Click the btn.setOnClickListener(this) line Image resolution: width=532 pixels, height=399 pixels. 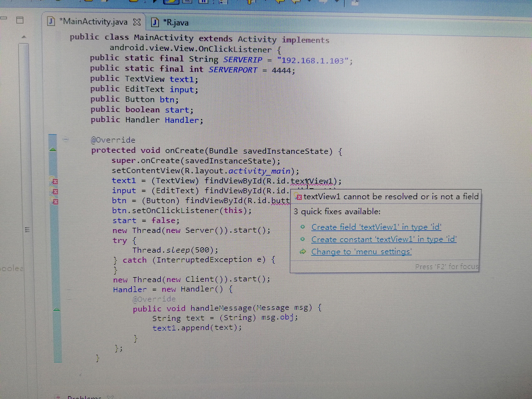click(182, 211)
